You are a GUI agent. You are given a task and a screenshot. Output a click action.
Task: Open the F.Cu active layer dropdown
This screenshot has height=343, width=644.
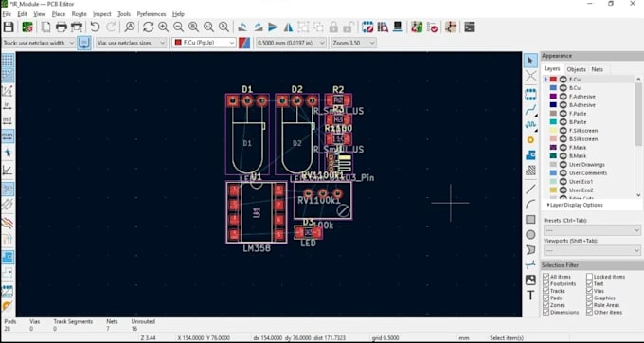tap(205, 43)
